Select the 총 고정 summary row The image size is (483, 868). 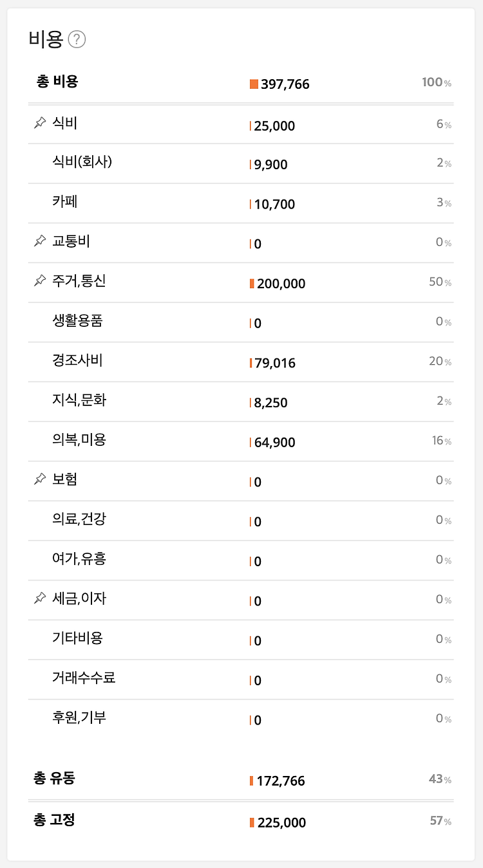[x=241, y=822]
